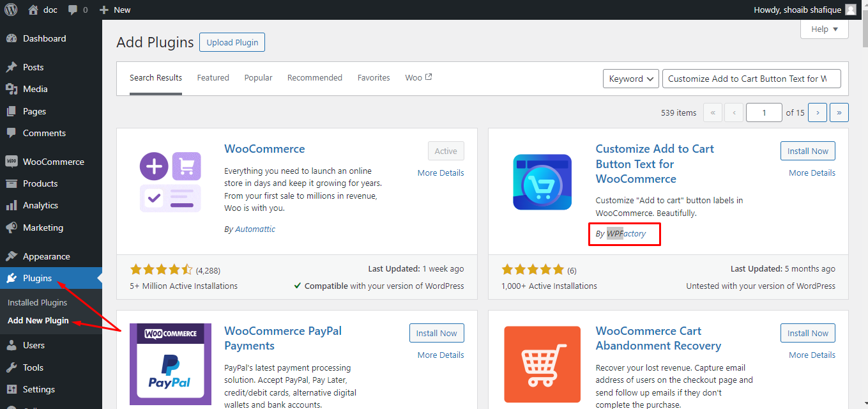Click 'Howdy, shoaib shafique' account menu
868x409 pixels.
(805, 10)
